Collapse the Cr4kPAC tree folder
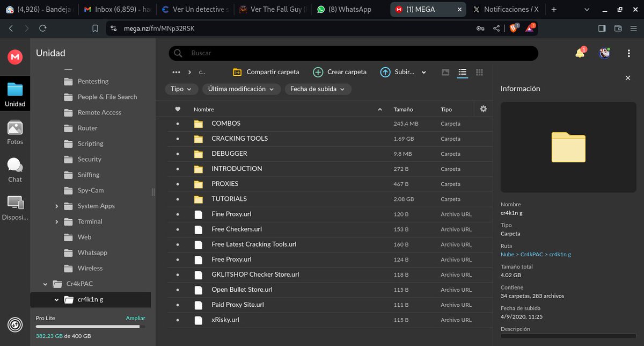This screenshot has width=644, height=346. [45, 284]
